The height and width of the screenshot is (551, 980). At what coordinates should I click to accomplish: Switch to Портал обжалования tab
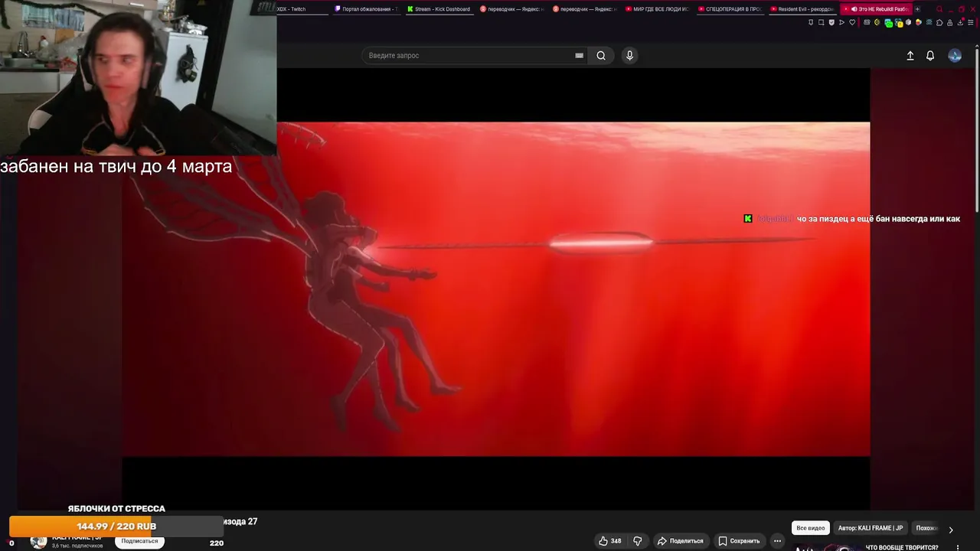(x=366, y=9)
